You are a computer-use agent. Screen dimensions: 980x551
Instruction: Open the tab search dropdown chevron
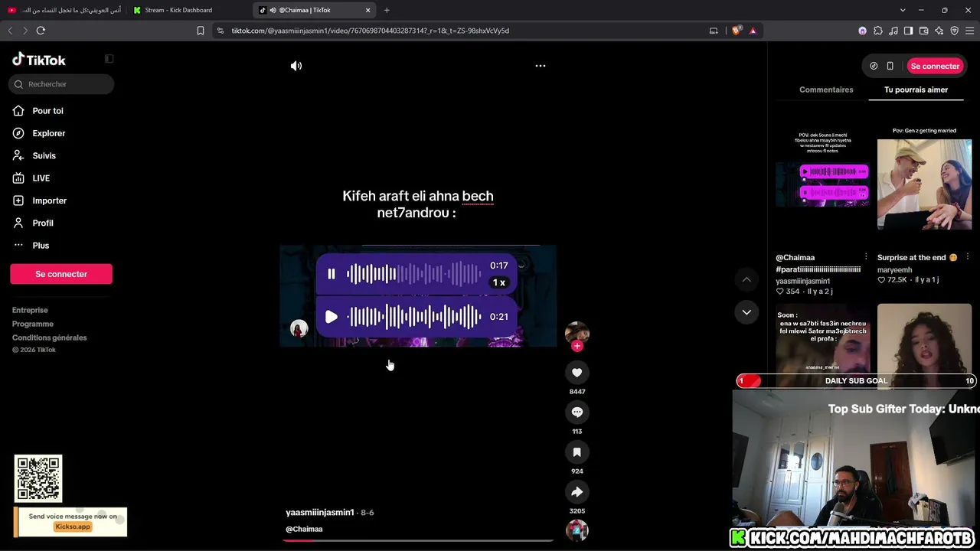coord(903,10)
